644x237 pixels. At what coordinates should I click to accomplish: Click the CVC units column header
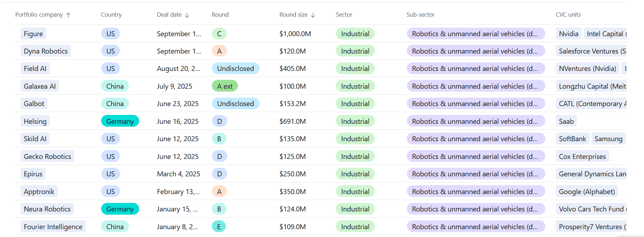tap(568, 15)
